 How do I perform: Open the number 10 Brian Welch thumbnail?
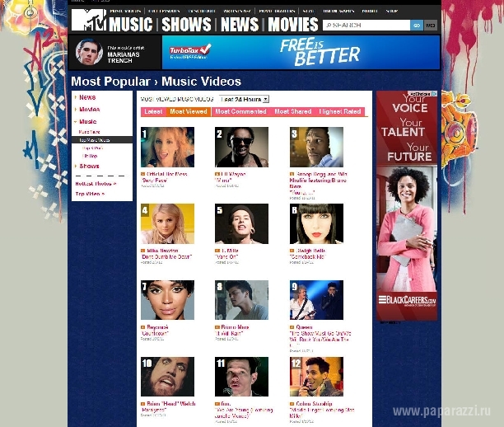[x=167, y=377]
